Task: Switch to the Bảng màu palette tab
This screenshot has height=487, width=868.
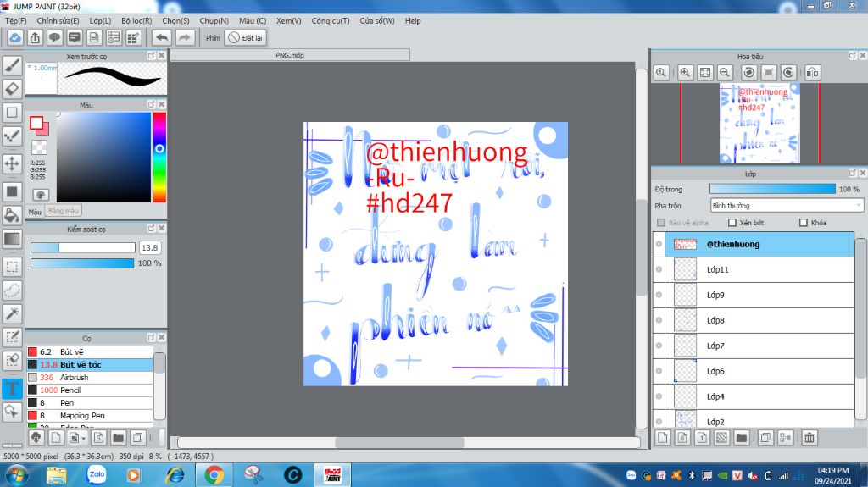Action: click(63, 211)
